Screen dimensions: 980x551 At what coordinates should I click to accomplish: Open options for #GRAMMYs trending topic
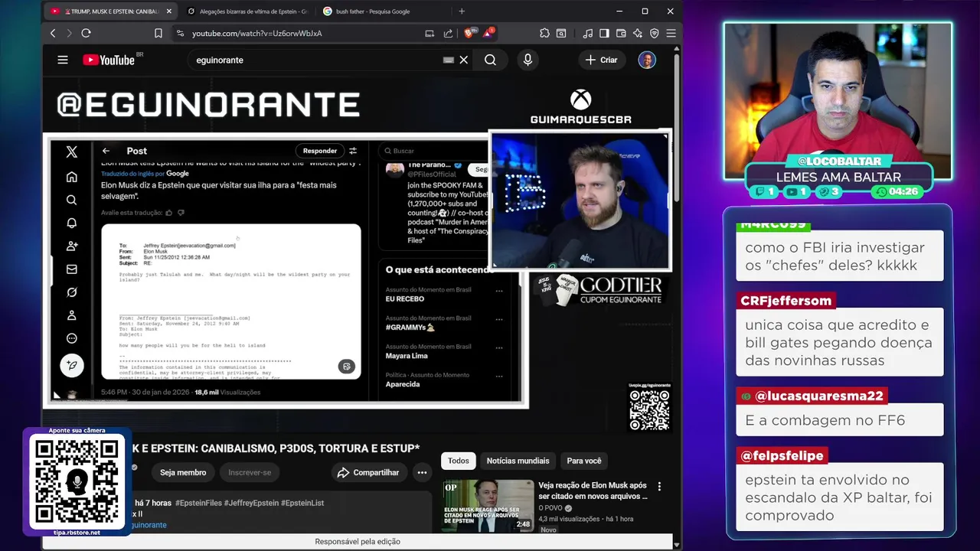[499, 319]
